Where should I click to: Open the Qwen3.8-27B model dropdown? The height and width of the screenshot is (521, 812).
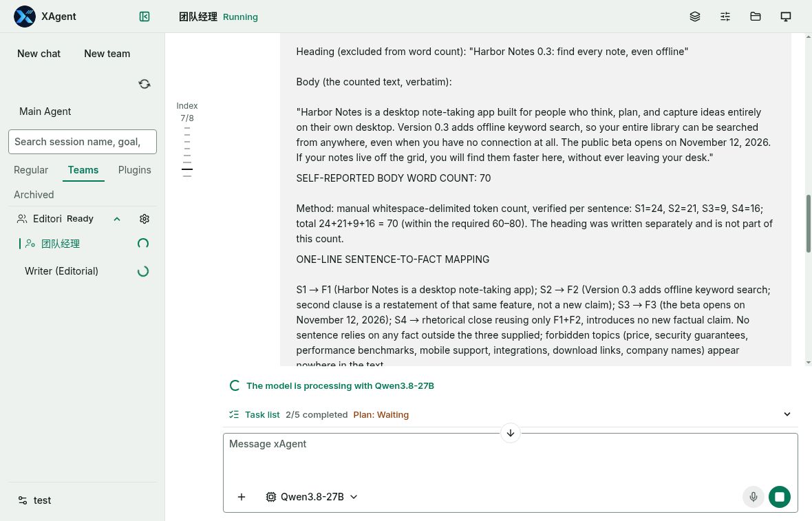[312, 497]
